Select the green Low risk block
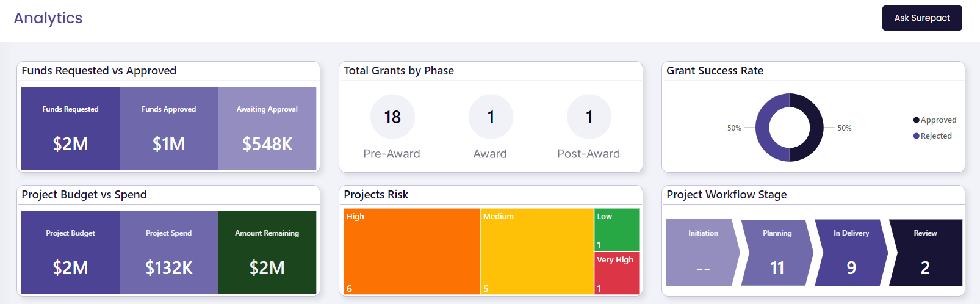Screen dimensions: 980x304 pyautogui.click(x=617, y=230)
